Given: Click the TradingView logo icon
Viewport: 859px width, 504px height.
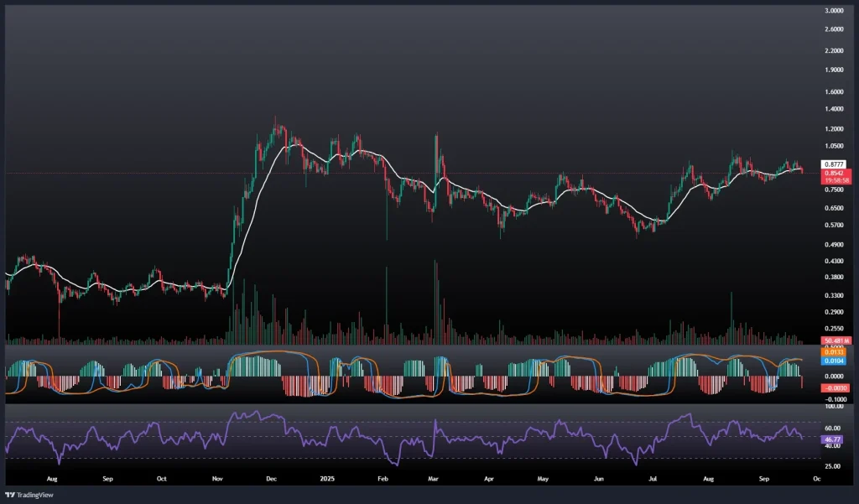Looking at the screenshot, I should 11,494.
